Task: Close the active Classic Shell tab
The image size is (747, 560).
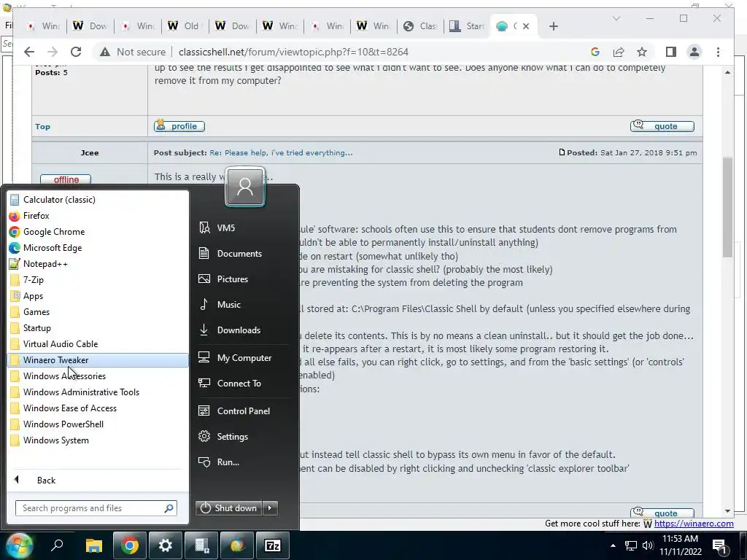Action: pyautogui.click(x=526, y=26)
